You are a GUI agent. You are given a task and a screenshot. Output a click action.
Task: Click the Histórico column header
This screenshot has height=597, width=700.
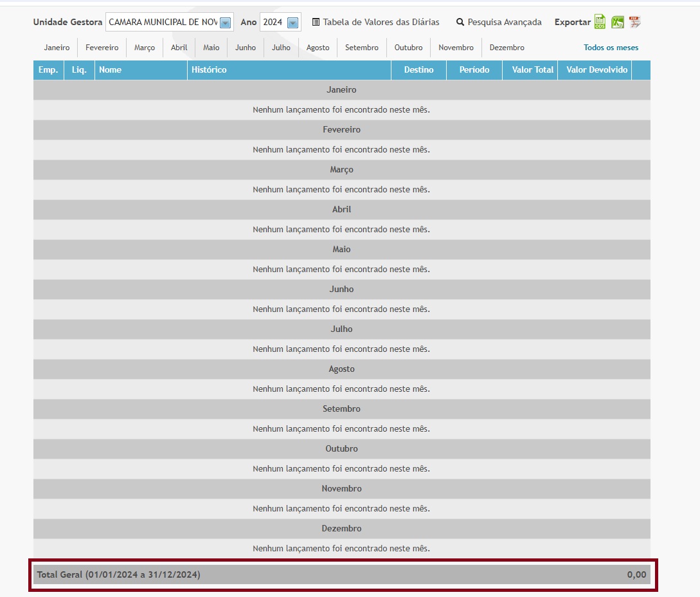209,70
